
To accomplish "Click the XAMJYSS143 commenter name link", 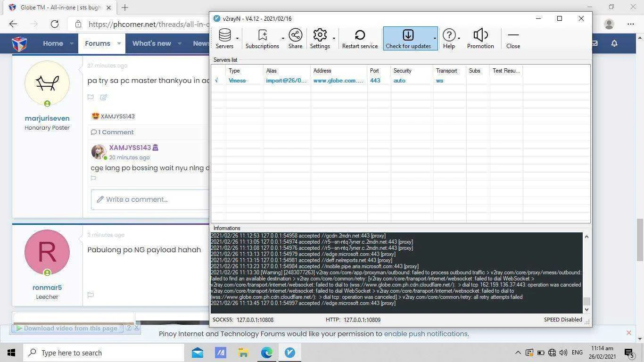I will (x=130, y=148).
